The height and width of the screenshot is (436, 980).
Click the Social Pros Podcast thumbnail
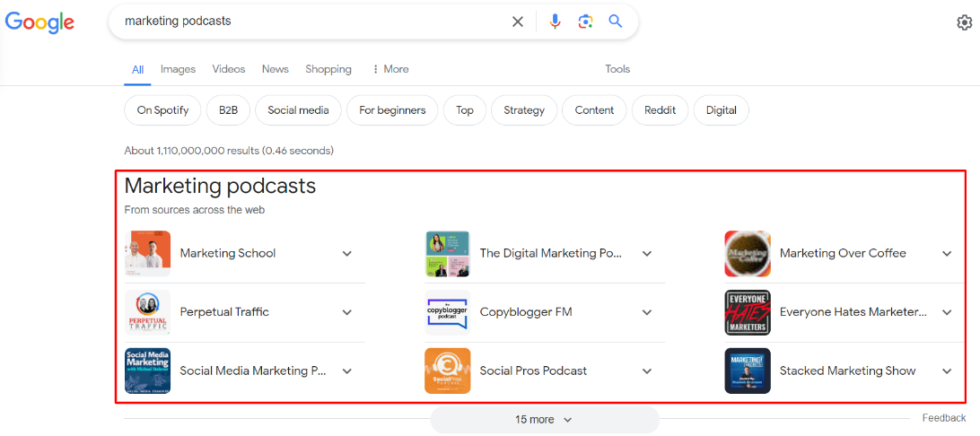(x=448, y=371)
